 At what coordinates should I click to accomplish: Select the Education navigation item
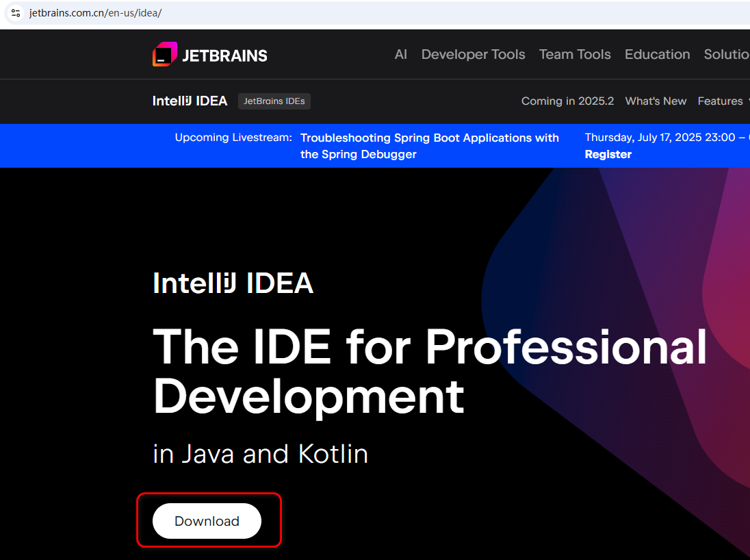[657, 54]
